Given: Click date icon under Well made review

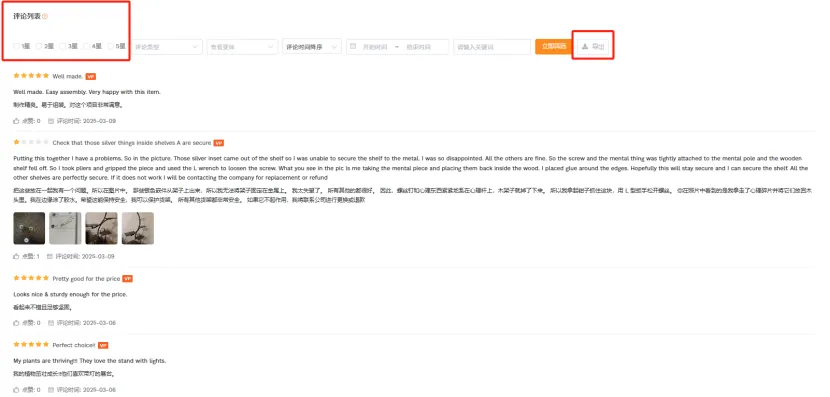Looking at the screenshot, I should 51,121.
